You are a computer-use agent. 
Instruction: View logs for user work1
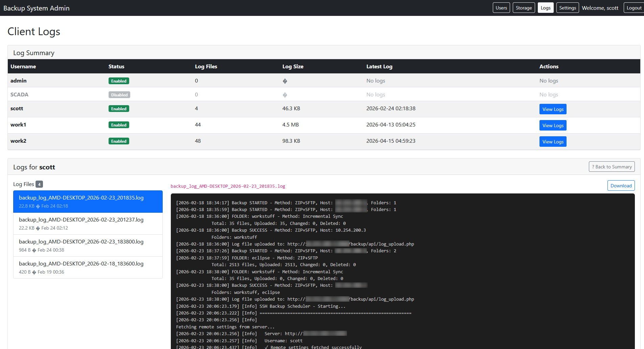point(553,125)
